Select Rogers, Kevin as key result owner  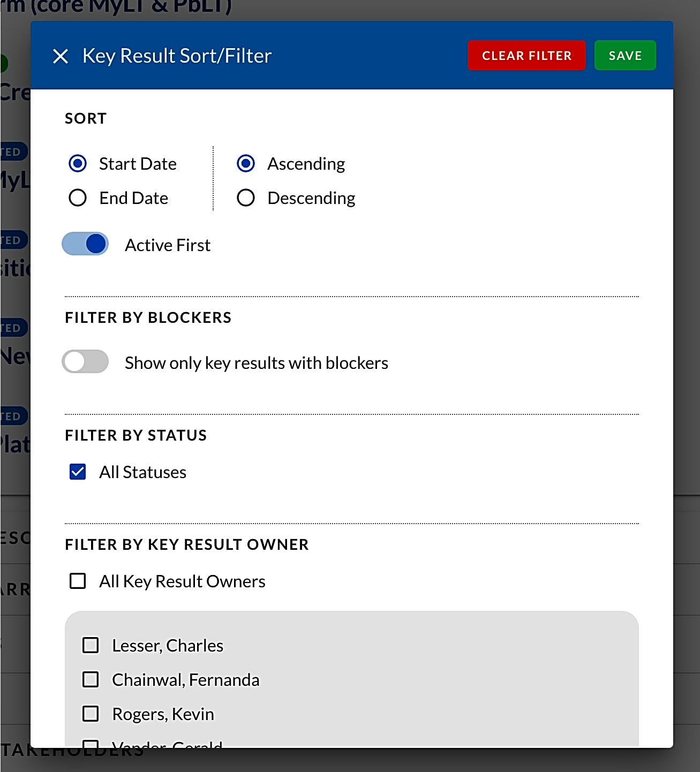coord(91,714)
